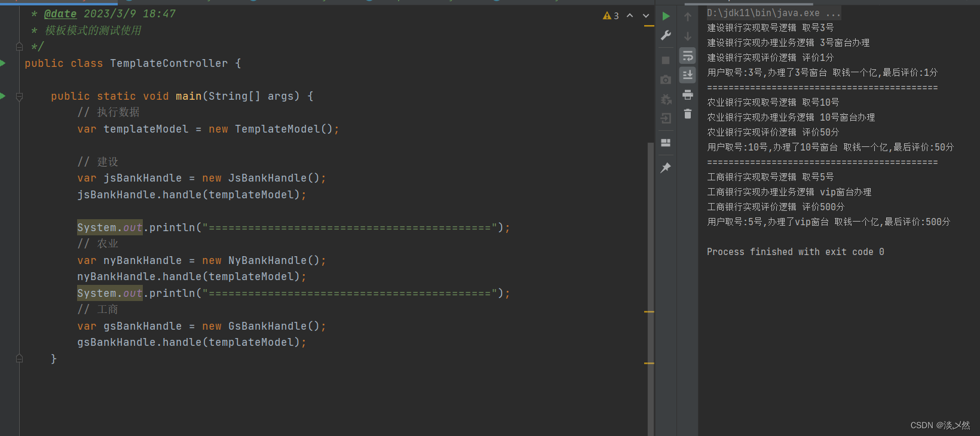Click the '// 工商' comment

tap(98, 309)
